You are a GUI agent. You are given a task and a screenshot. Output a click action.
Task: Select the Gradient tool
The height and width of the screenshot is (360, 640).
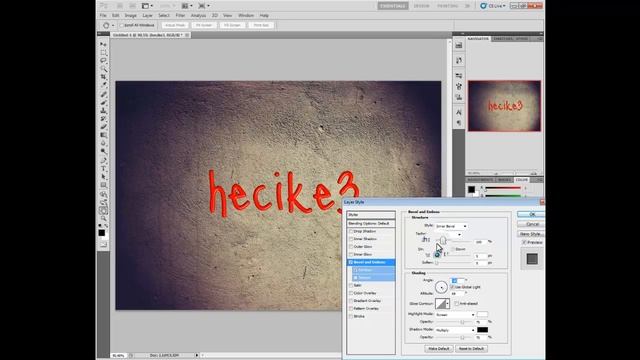tap(103, 135)
